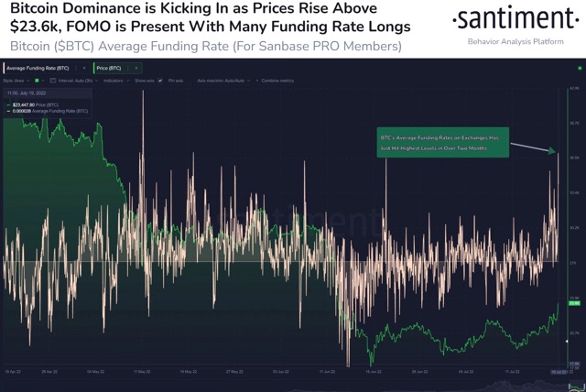Image resolution: width=586 pixels, height=392 pixels.
Task: Click the green live status dot
Action: [x=580, y=69]
